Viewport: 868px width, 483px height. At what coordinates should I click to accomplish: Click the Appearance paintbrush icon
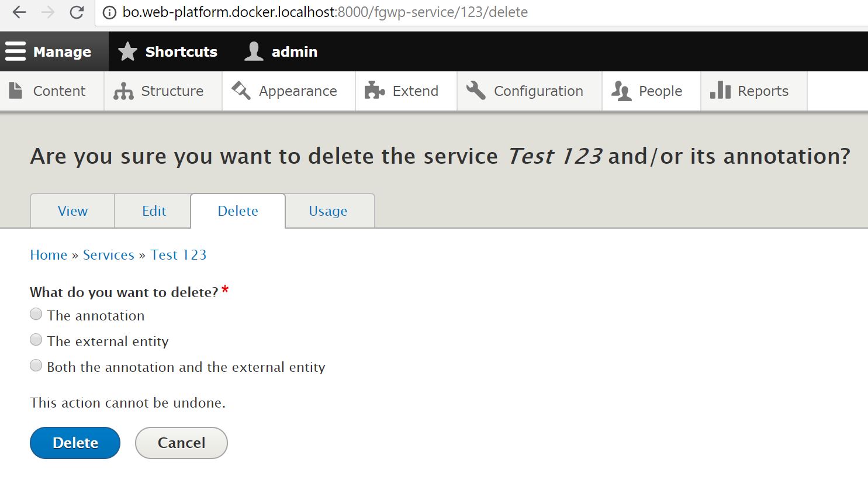pos(240,90)
